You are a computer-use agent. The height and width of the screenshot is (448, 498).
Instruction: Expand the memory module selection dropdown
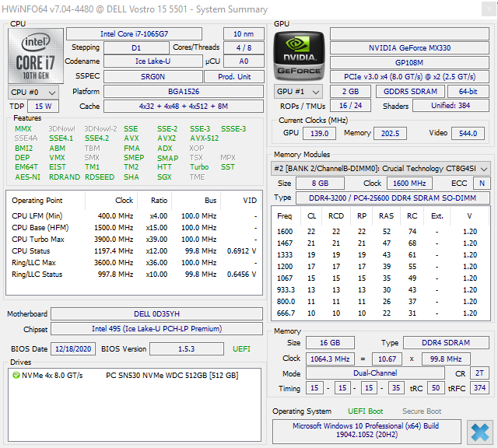pyautogui.click(x=381, y=169)
